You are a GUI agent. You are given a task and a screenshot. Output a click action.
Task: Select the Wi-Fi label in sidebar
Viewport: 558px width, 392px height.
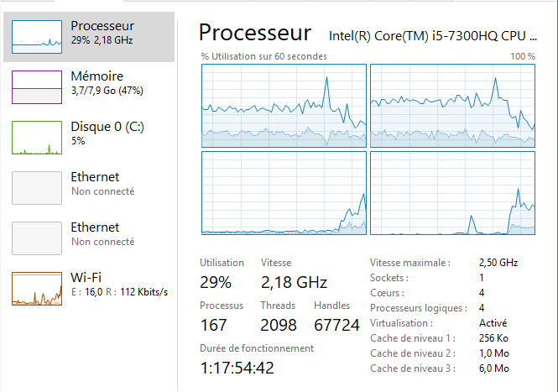tap(87, 277)
